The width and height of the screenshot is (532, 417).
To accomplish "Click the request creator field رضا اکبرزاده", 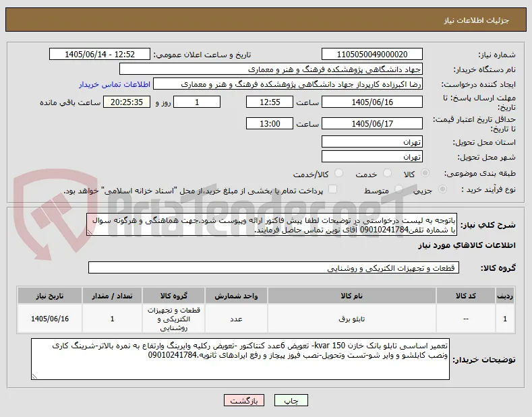I will [x=288, y=84].
